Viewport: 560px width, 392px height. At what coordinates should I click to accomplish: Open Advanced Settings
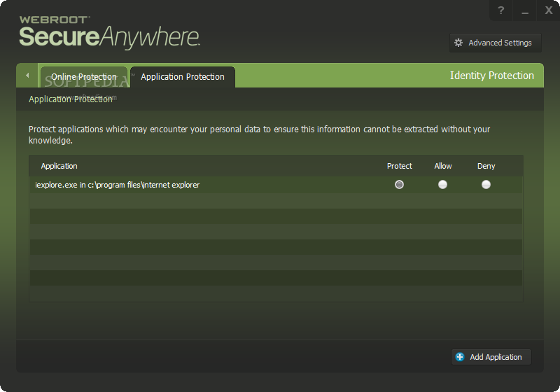point(495,43)
